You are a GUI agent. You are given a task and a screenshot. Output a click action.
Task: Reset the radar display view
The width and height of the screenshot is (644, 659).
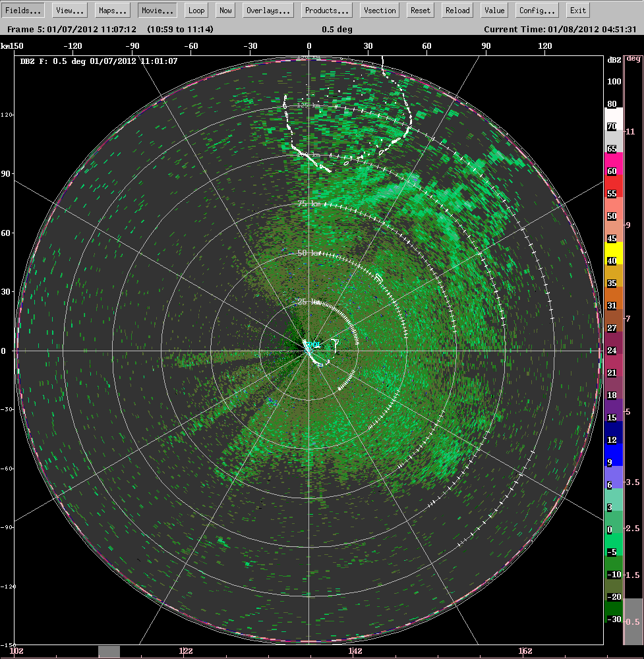click(x=420, y=10)
